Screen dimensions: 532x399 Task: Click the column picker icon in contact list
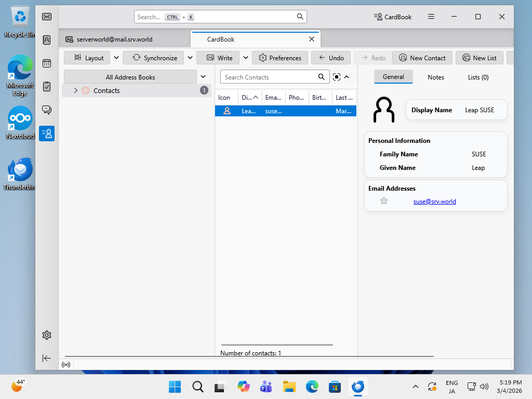(337, 77)
